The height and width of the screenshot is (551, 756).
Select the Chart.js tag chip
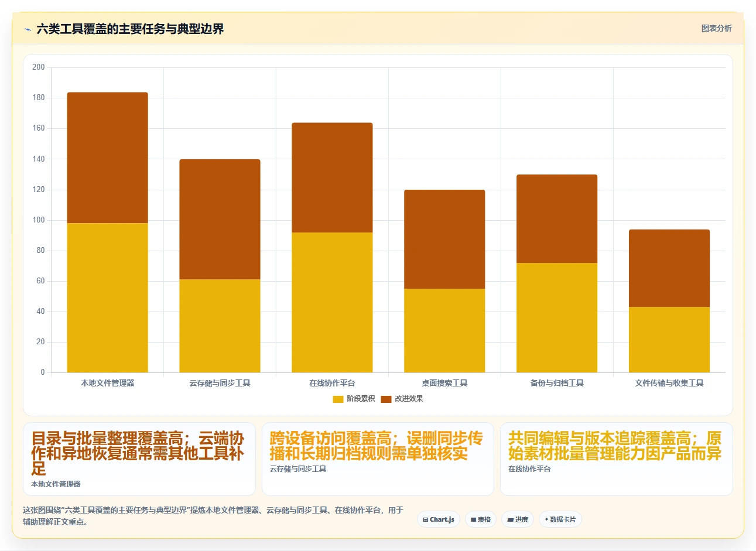click(439, 519)
